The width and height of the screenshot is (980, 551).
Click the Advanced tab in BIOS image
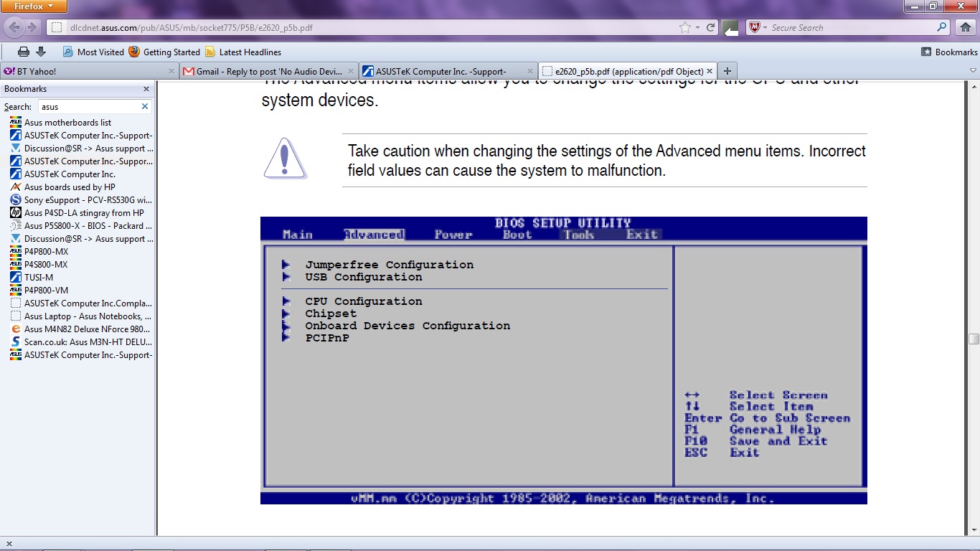374,235
